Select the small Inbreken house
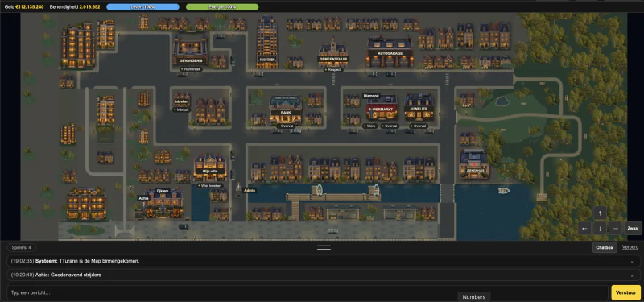This screenshot has width=644, height=302. click(182, 99)
